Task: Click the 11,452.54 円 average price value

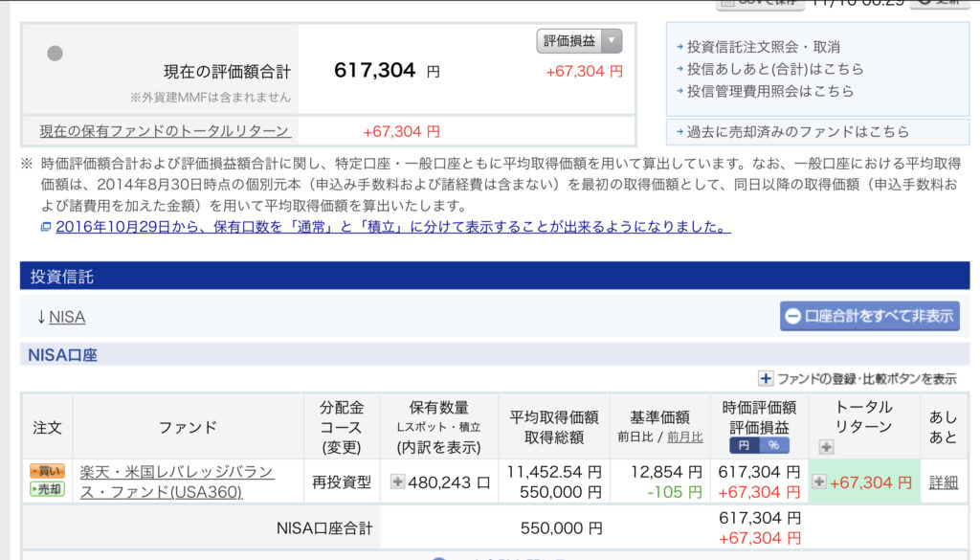Action: point(554,472)
